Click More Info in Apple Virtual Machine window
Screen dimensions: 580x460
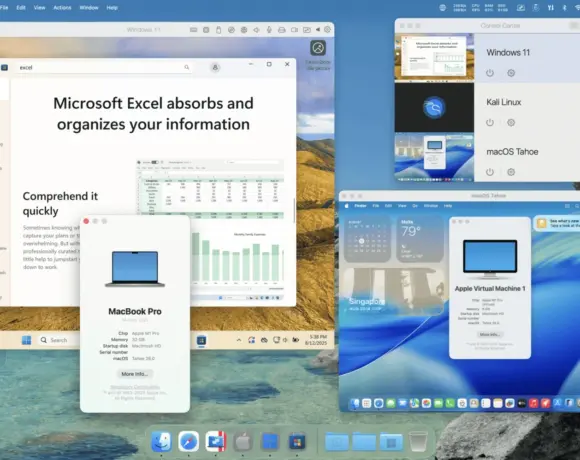point(490,334)
